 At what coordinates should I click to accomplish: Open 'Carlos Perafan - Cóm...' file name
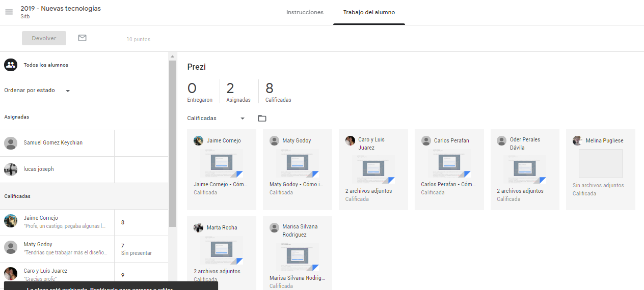tap(448, 185)
